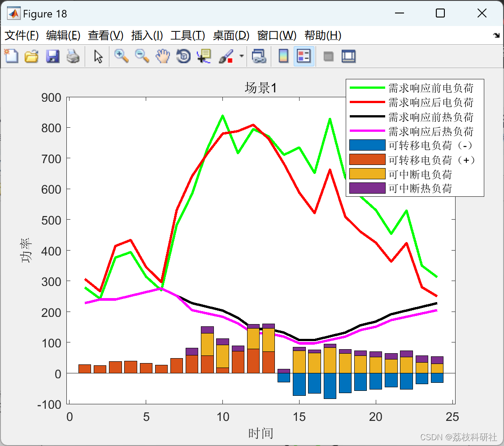Image resolution: width=504 pixels, height=446 pixels.
Task: Open the 插入(I) menu
Action: pos(147,35)
